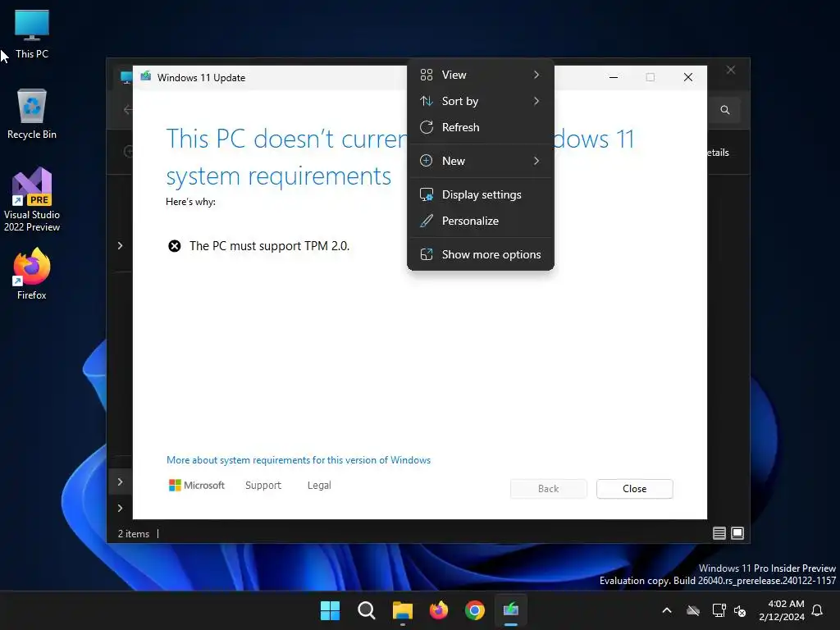Open File Explorer from the taskbar

402,610
